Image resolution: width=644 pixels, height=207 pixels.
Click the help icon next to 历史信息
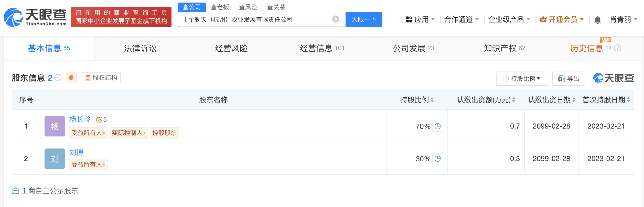pos(618,48)
